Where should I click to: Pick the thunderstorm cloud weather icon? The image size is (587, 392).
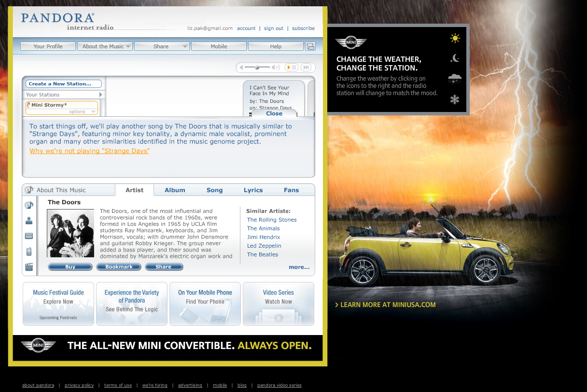click(x=455, y=79)
